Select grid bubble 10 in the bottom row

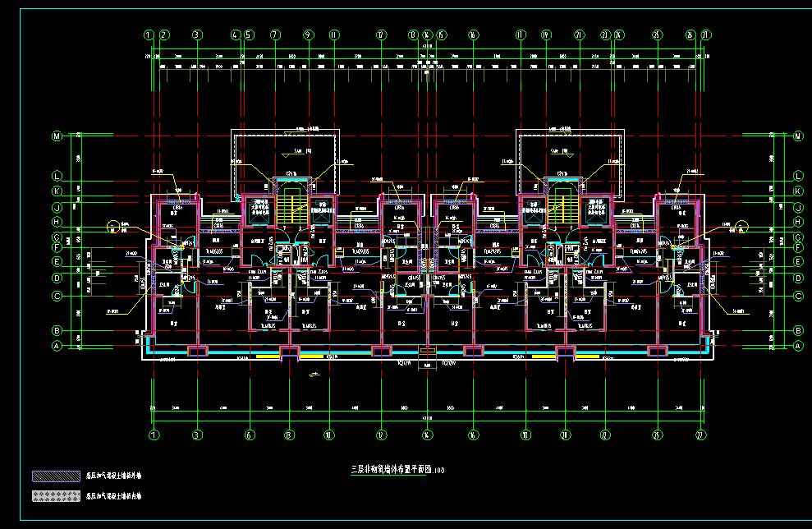pos(328,435)
